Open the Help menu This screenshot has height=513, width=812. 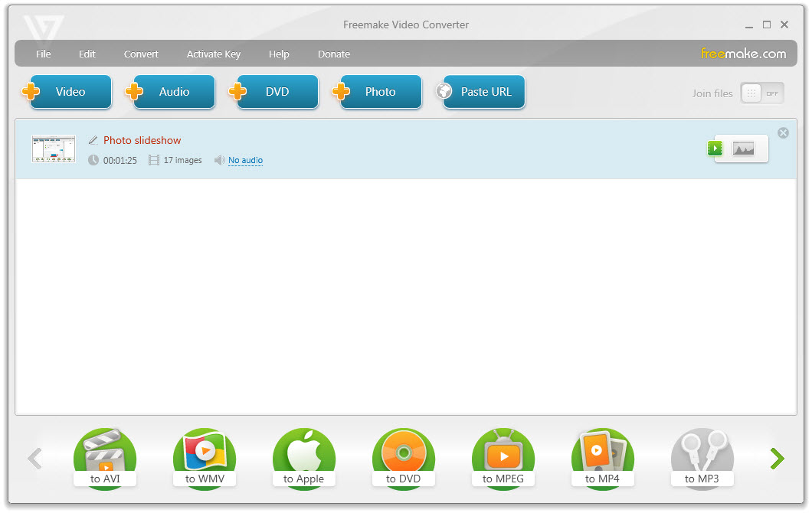279,54
